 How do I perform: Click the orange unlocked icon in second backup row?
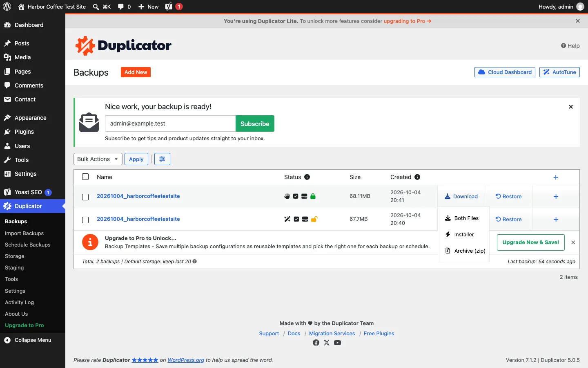[x=314, y=219]
